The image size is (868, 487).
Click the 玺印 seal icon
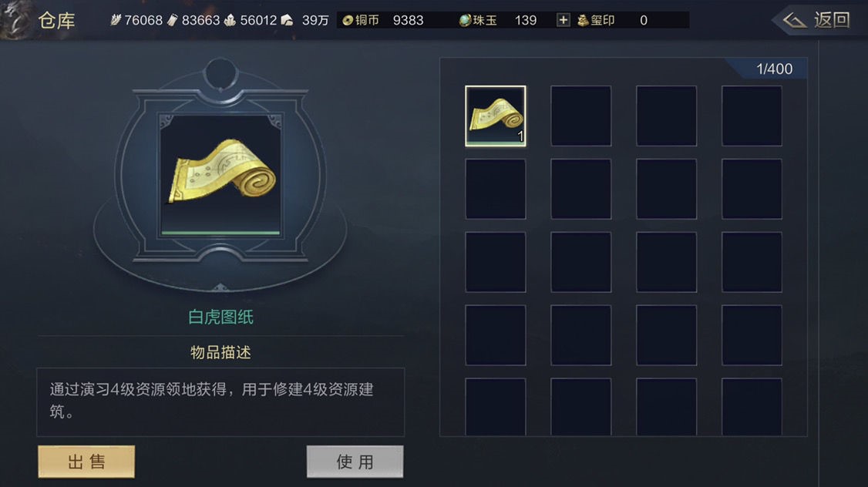point(582,21)
